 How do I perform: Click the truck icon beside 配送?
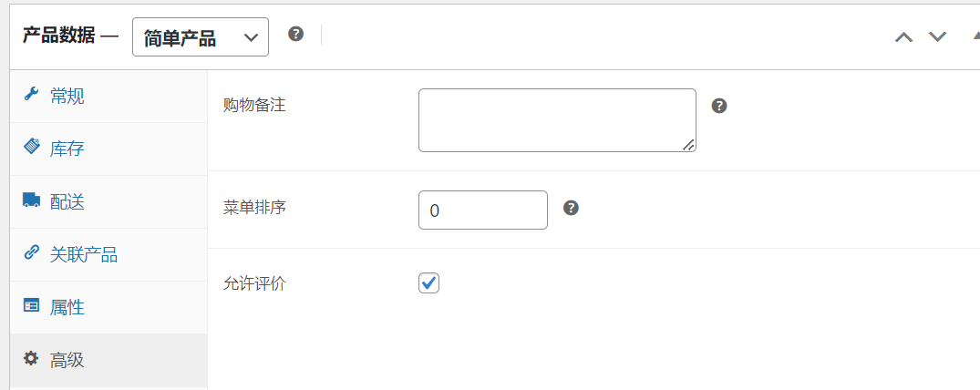pyautogui.click(x=31, y=200)
